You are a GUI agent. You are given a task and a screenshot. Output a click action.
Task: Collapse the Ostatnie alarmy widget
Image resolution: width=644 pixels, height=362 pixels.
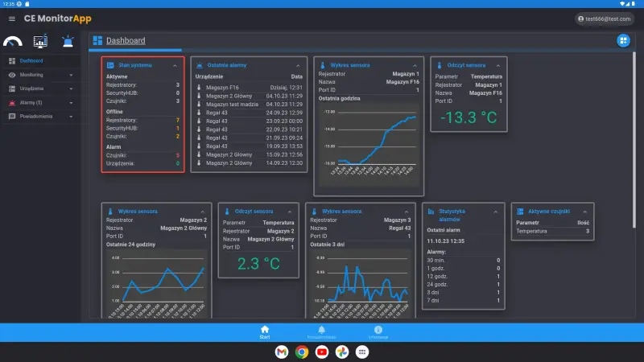(x=297, y=65)
